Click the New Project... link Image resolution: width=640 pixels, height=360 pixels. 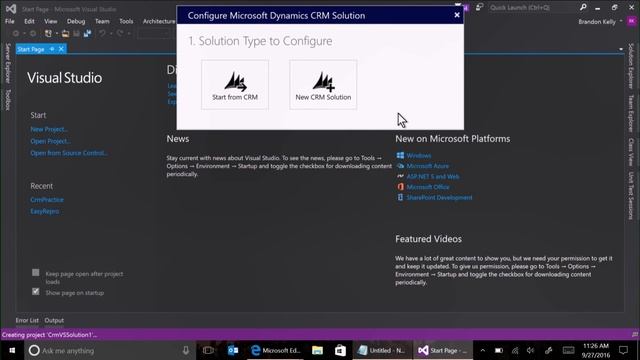click(49, 129)
